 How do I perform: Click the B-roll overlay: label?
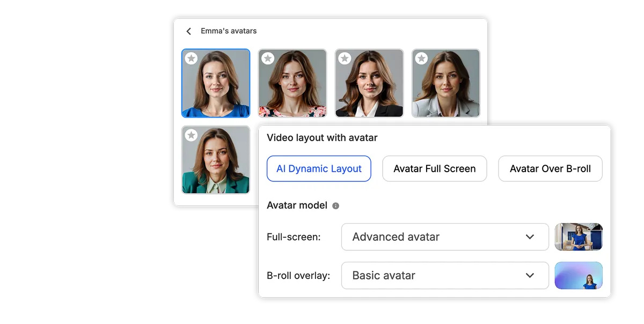click(298, 275)
